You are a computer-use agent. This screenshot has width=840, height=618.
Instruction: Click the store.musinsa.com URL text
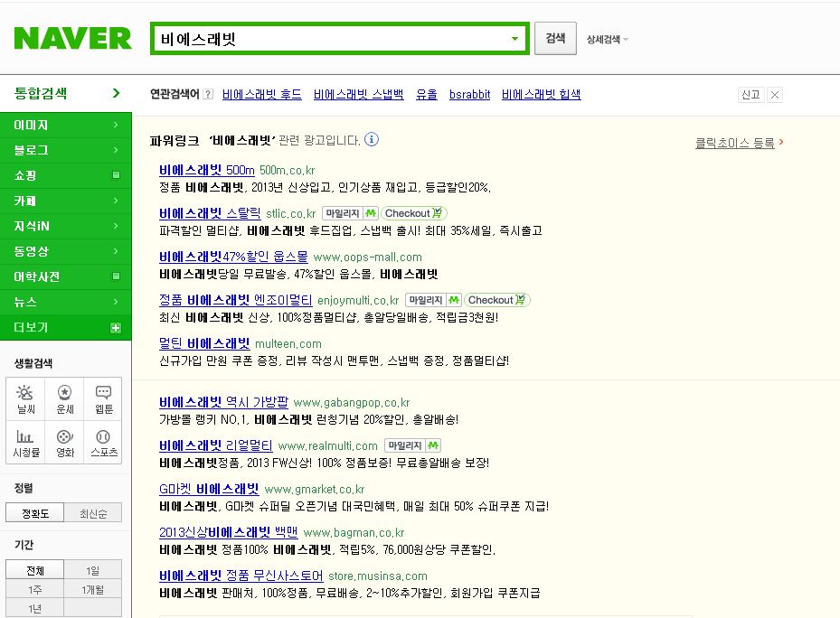pyautogui.click(x=378, y=576)
